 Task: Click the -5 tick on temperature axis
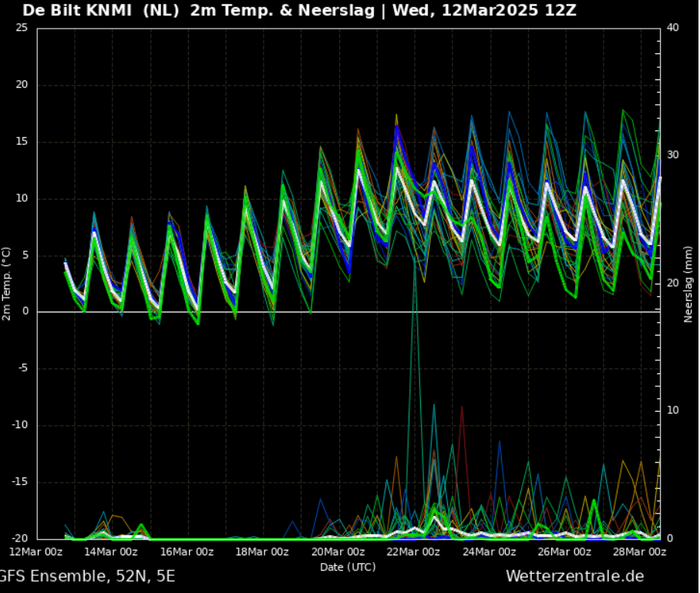tap(23, 369)
